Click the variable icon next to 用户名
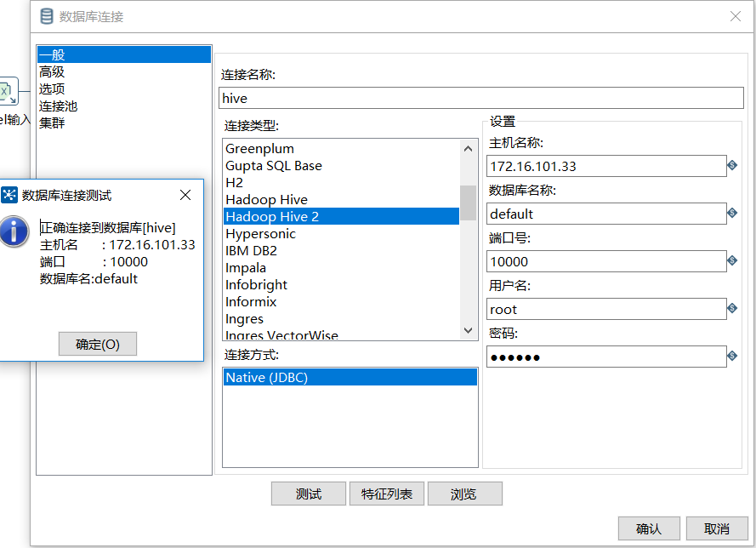 coord(732,309)
